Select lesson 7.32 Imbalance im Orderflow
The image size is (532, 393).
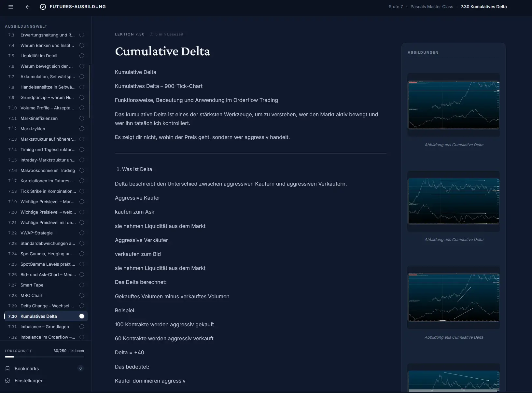click(46, 337)
